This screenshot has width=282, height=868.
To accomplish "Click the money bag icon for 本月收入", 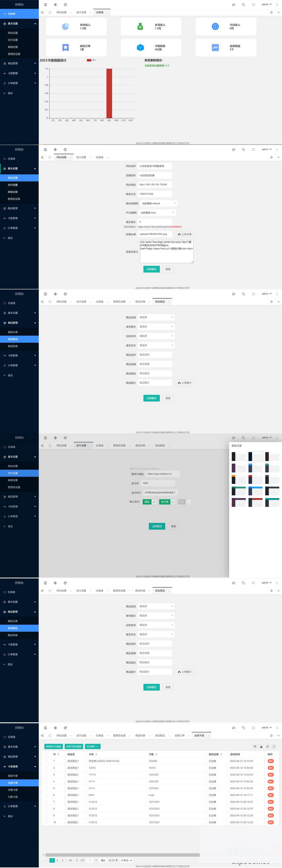I will [x=140, y=27].
